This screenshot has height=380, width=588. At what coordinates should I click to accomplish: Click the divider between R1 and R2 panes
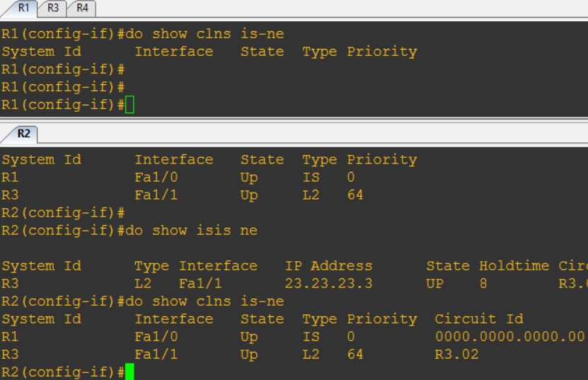tap(294, 120)
